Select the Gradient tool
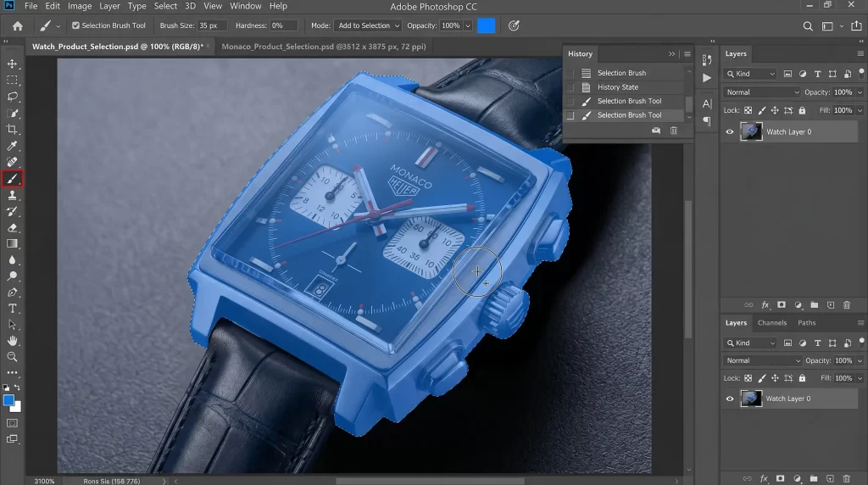 (12, 243)
